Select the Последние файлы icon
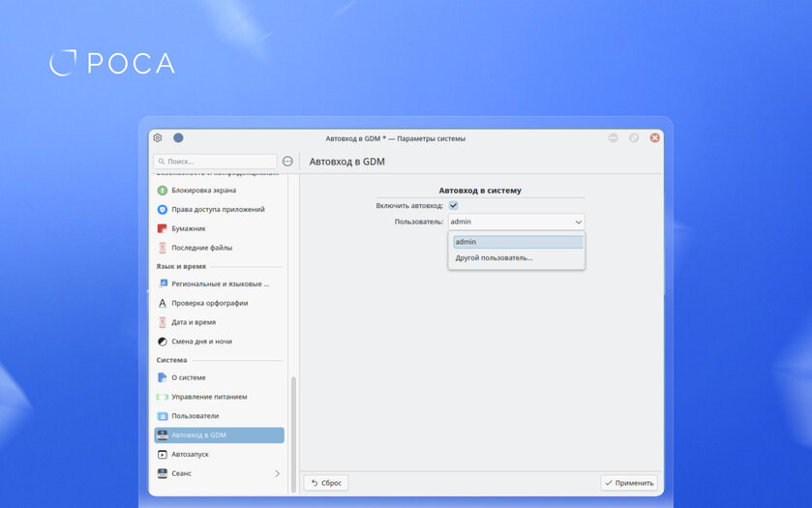 click(162, 248)
